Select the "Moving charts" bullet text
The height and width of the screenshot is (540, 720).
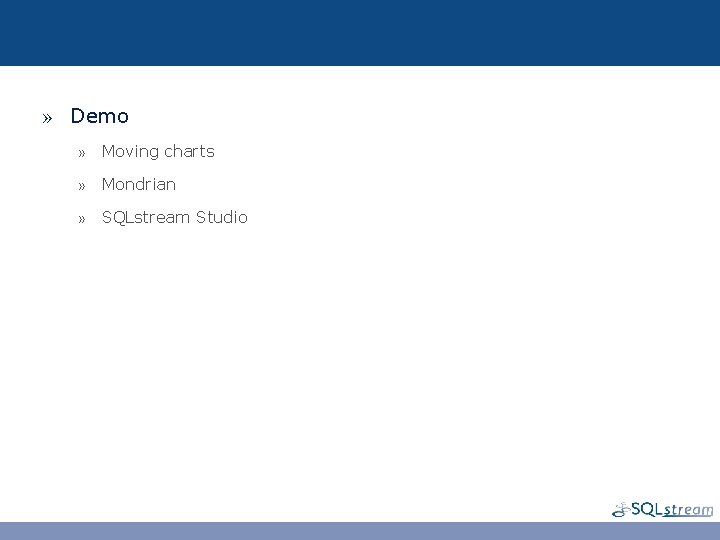click(x=158, y=152)
